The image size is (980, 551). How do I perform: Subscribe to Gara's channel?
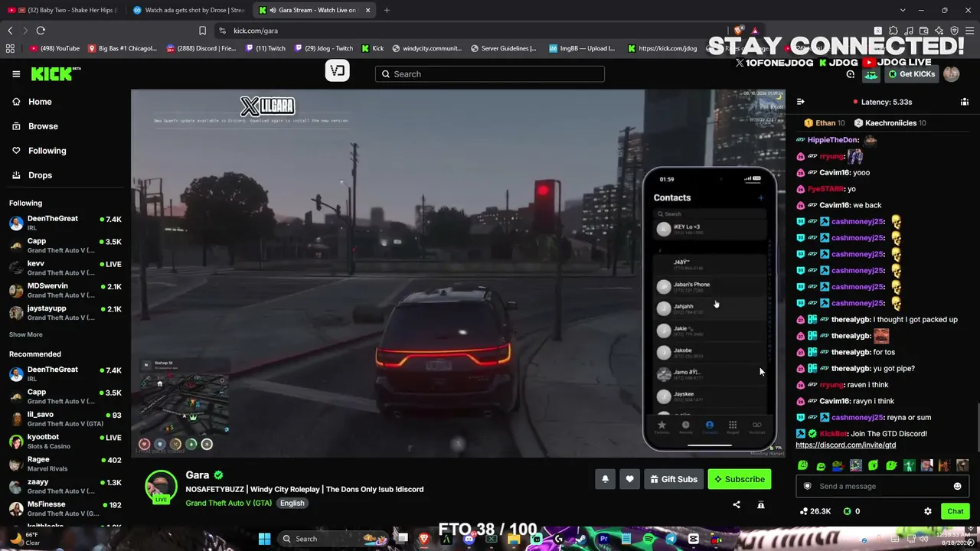(740, 479)
